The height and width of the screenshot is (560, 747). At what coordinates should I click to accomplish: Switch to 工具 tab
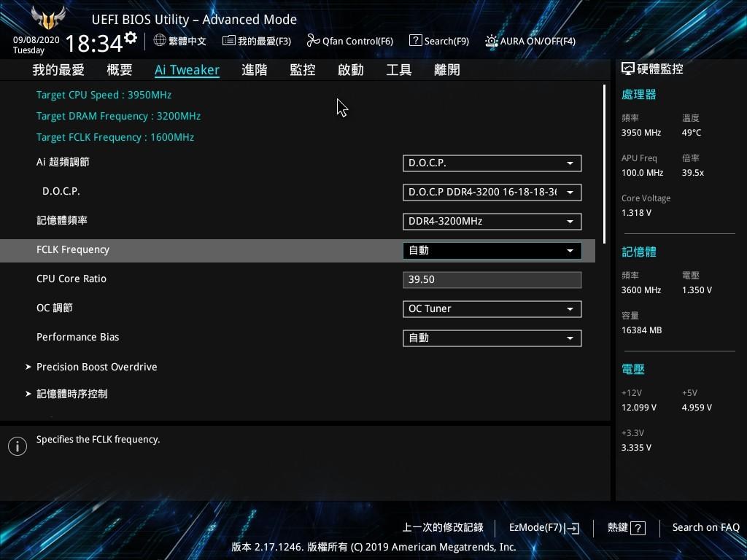399,70
